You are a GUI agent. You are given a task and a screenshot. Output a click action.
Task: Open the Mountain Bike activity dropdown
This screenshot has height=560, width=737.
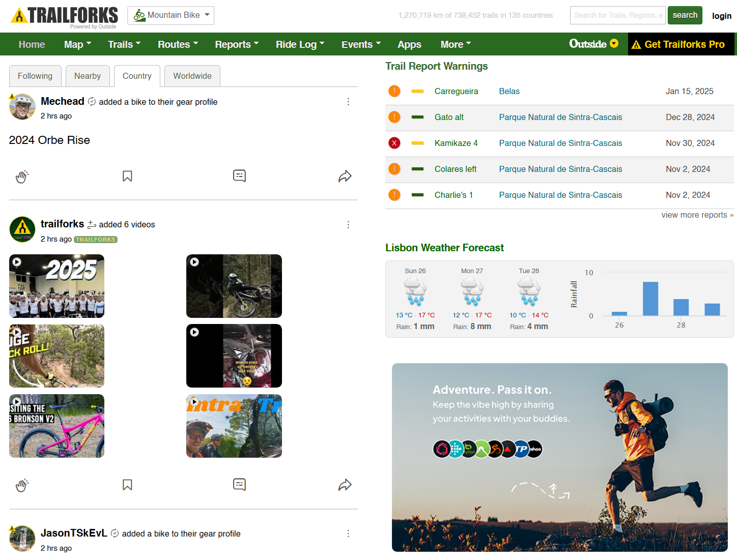[171, 15]
